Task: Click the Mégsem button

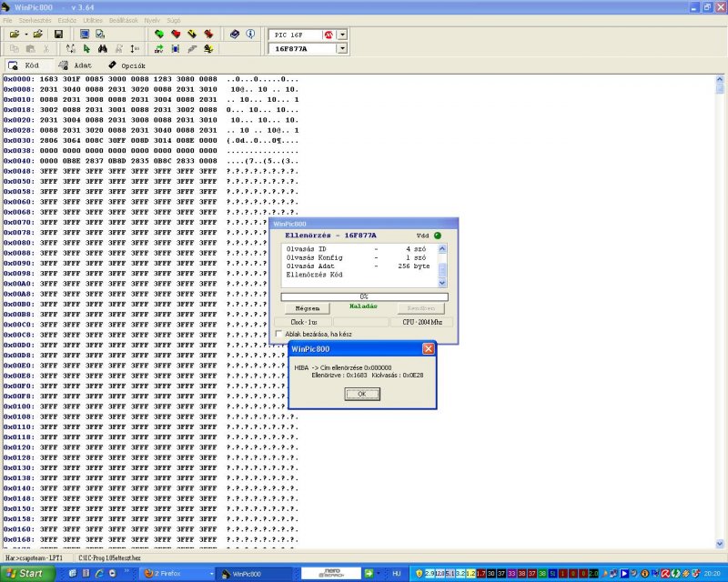Action: coord(308,308)
